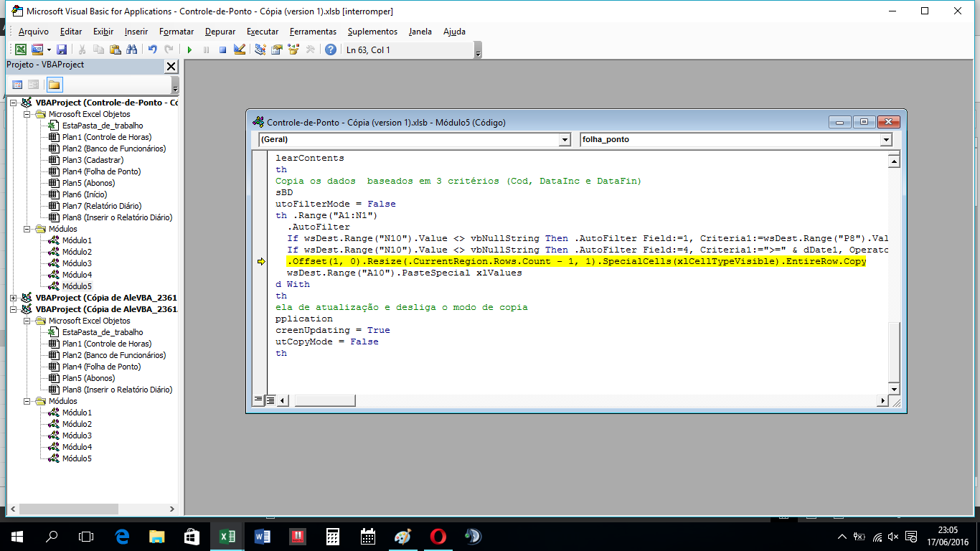980x551 pixels.
Task: Switch to Procedure View in code window
Action: pyautogui.click(x=258, y=400)
